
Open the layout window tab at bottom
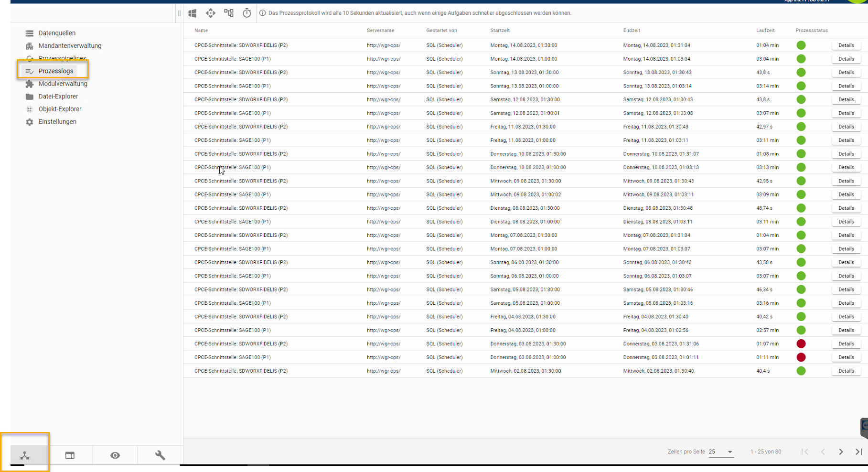(x=70, y=455)
